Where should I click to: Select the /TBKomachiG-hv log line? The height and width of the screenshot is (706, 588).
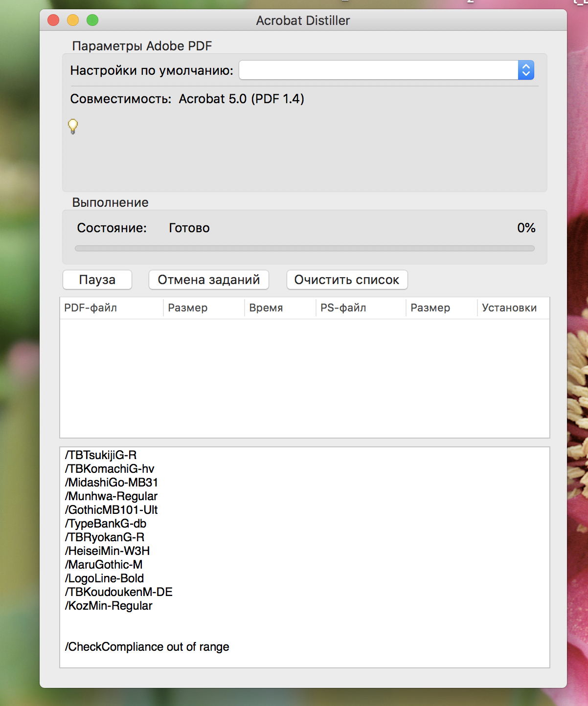110,469
